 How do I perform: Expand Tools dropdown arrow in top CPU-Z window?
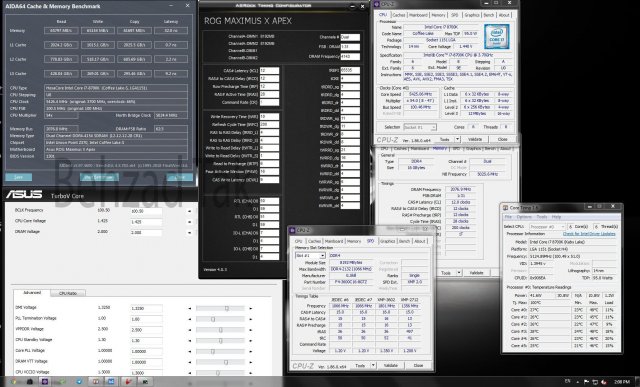[x=458, y=139]
